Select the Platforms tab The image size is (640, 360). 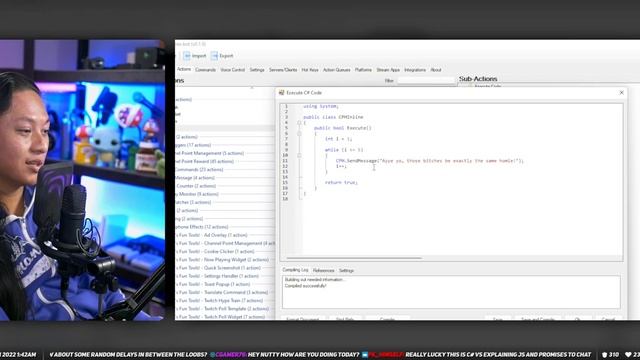click(363, 70)
